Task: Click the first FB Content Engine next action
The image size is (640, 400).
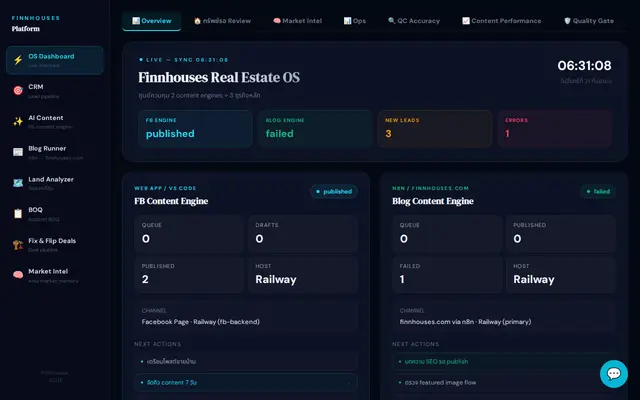Action: [246, 362]
